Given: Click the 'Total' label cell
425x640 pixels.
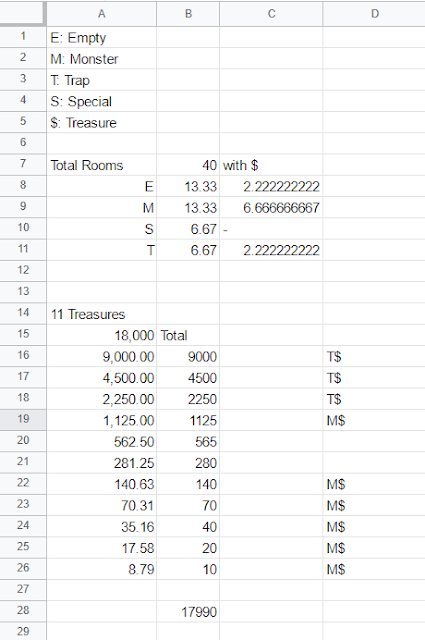Looking at the screenshot, I should click(188, 335).
